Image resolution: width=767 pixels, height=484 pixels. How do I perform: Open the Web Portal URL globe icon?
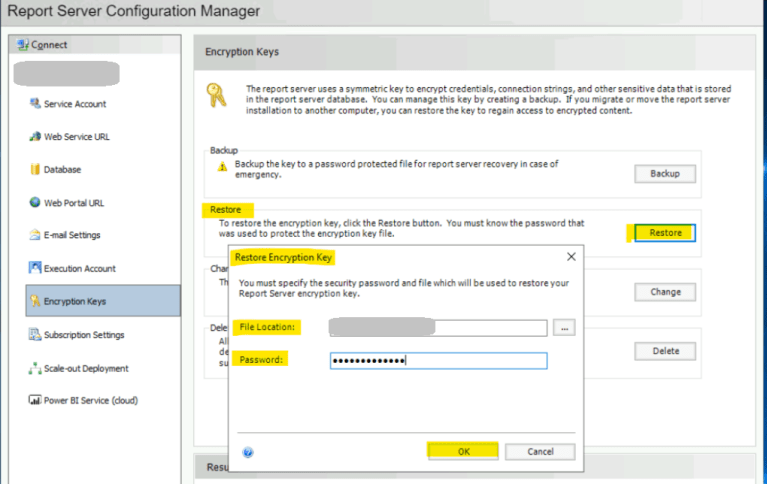pos(35,202)
